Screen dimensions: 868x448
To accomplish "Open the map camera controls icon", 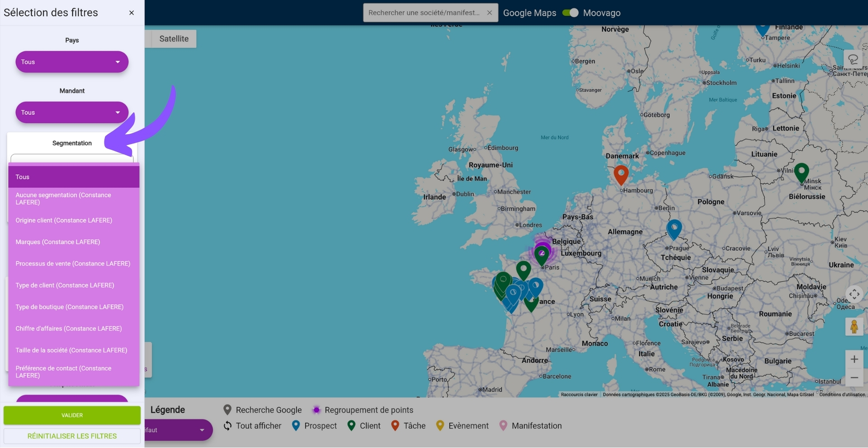I will (x=854, y=294).
